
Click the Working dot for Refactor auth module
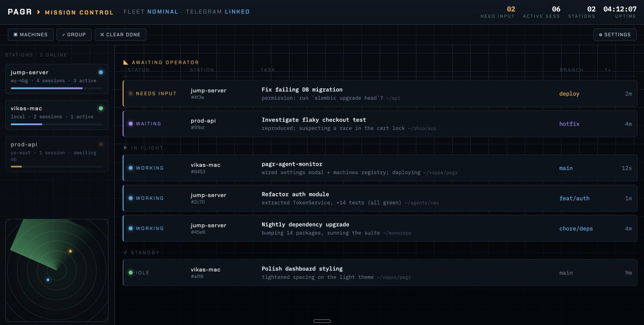(x=130, y=198)
